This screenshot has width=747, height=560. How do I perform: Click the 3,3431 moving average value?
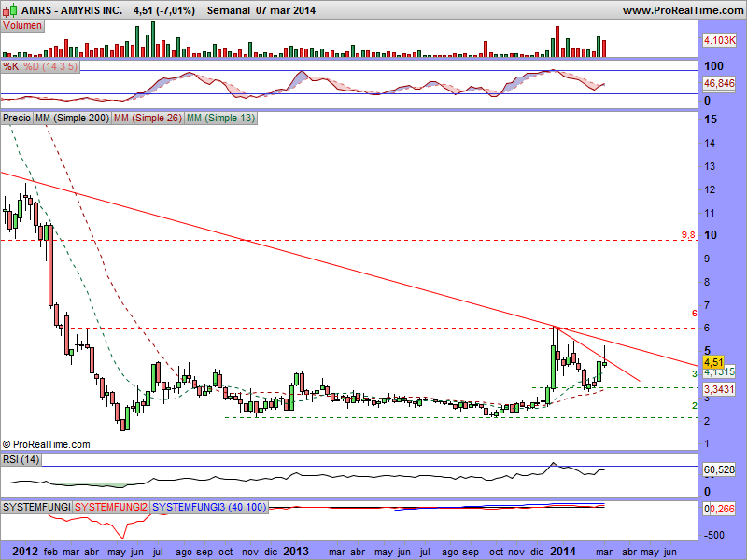click(719, 389)
